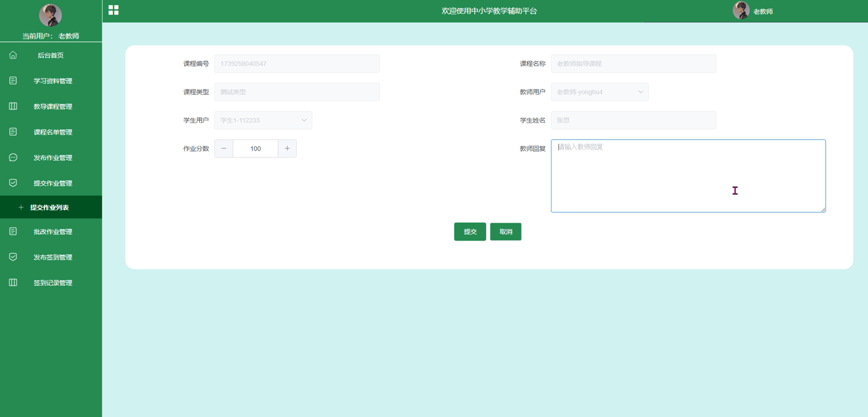Open 批改作业管理 menu item
Screen dimensions: 868x417
pyautogui.click(x=53, y=231)
